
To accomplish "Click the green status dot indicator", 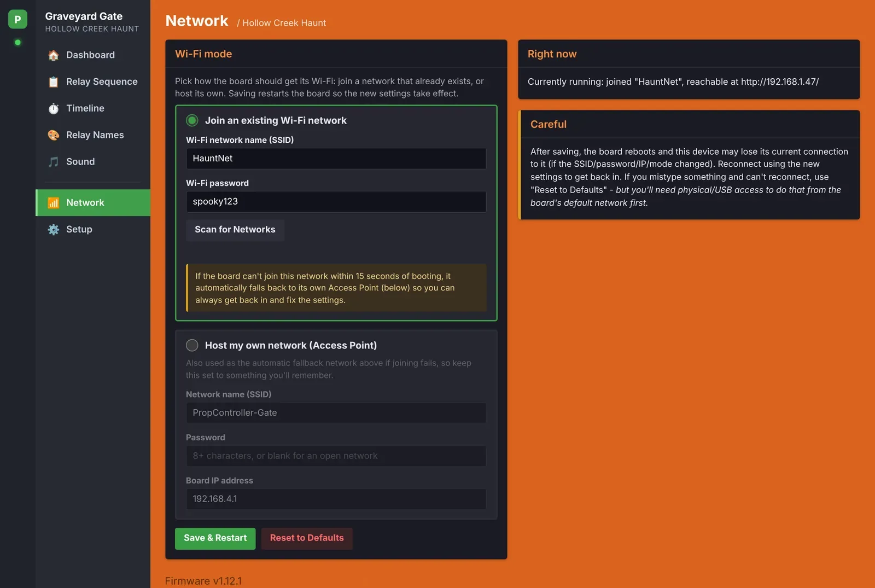I will point(17,42).
